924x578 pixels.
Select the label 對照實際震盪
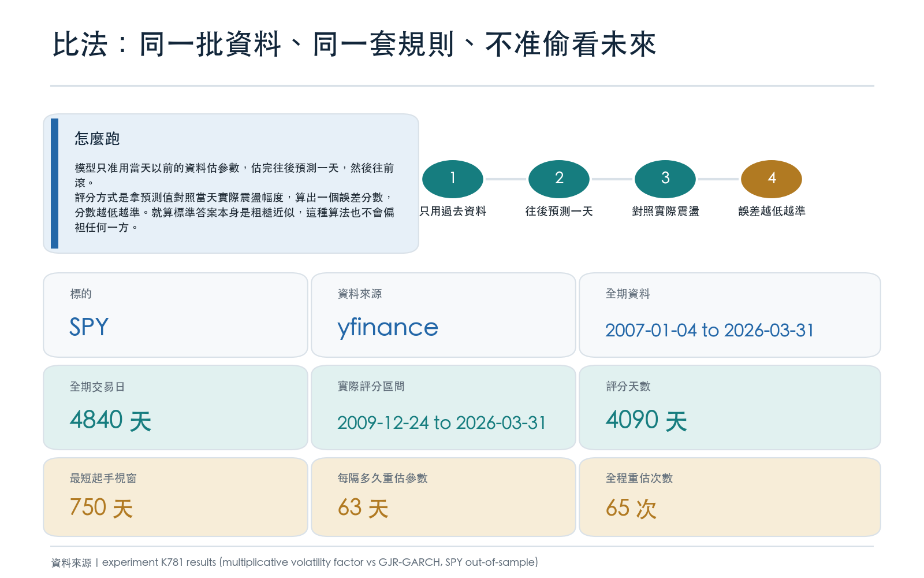tap(665, 212)
